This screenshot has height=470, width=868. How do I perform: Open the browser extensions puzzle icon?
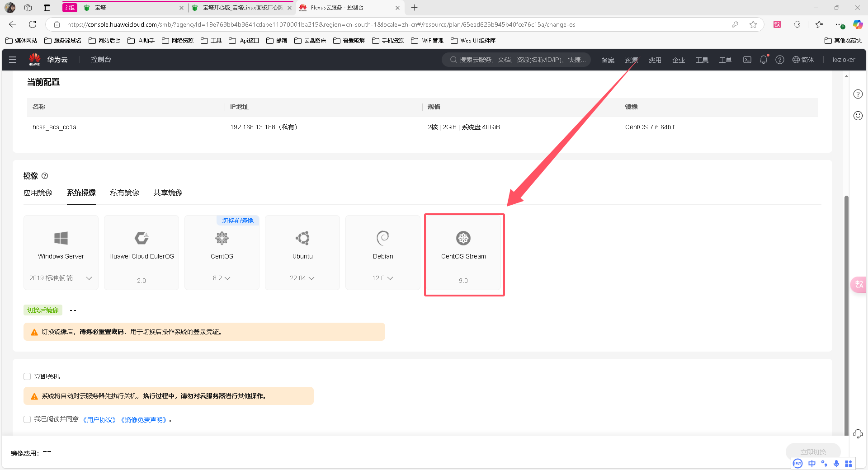(797, 24)
